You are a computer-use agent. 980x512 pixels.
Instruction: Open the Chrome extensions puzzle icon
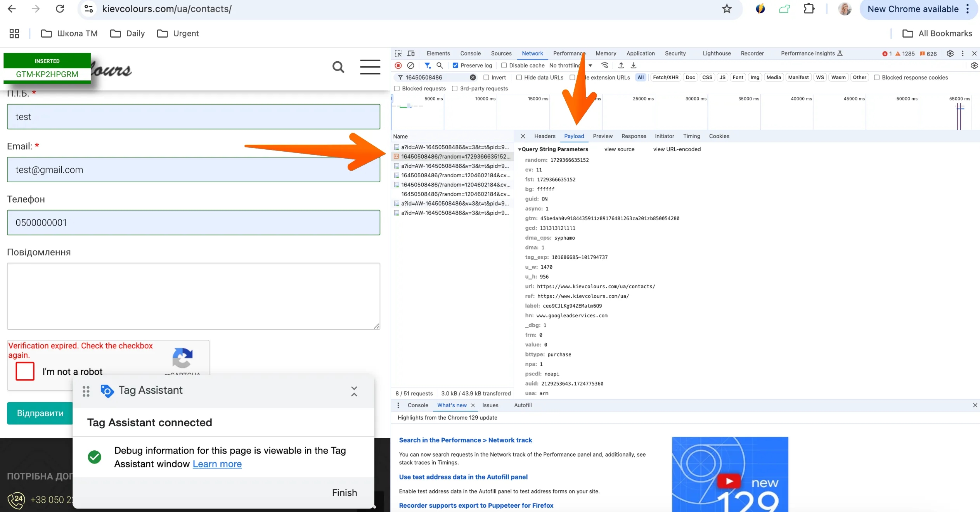(x=809, y=9)
